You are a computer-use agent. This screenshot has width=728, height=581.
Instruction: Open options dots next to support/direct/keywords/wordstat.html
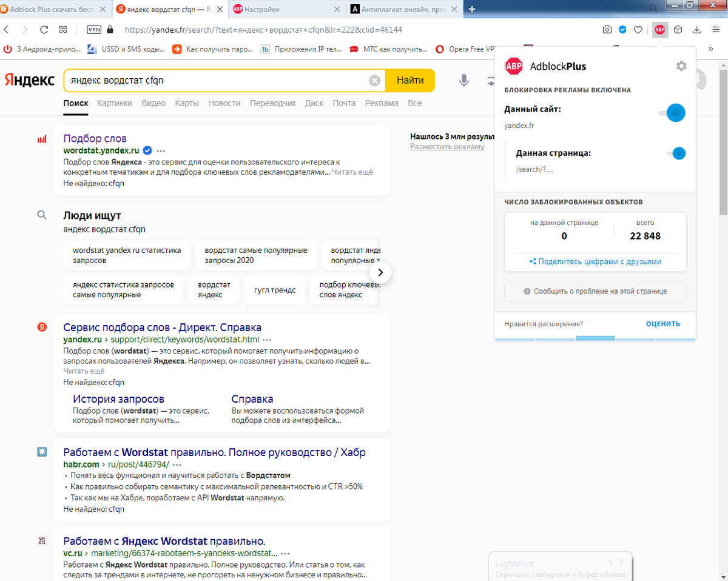click(267, 340)
